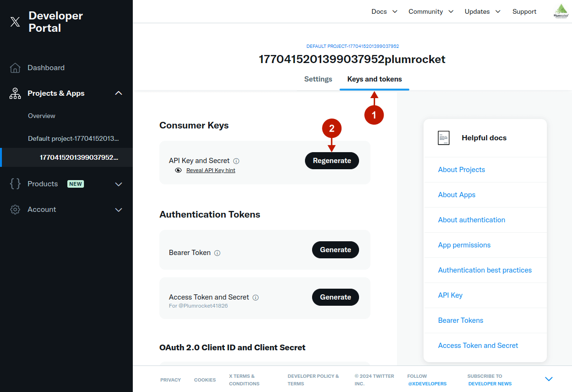
Task: Open Default project-17704152013... in sidebar
Action: point(74,138)
